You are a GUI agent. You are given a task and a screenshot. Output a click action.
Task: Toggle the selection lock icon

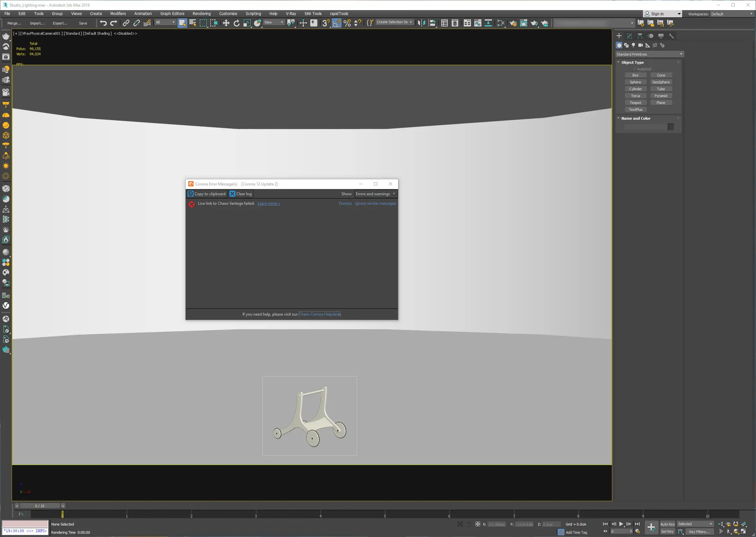469,524
